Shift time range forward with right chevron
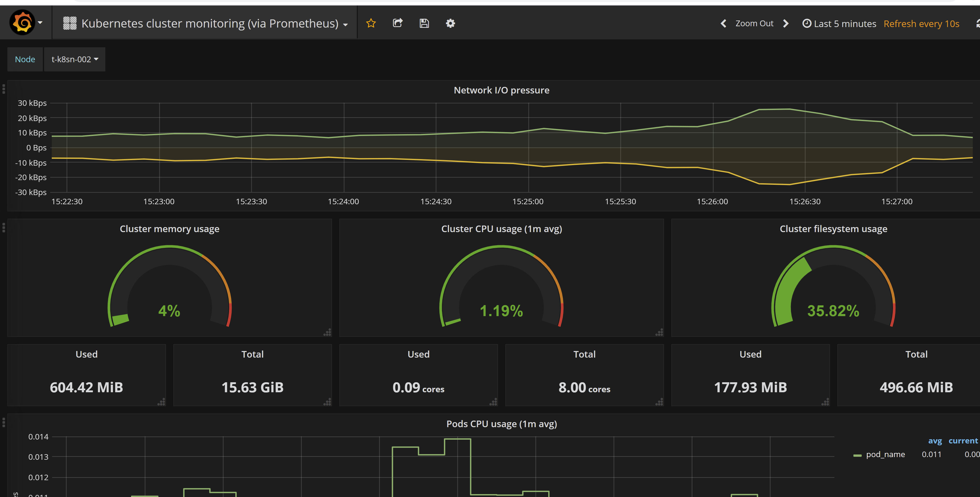The width and height of the screenshot is (980, 497). click(786, 24)
